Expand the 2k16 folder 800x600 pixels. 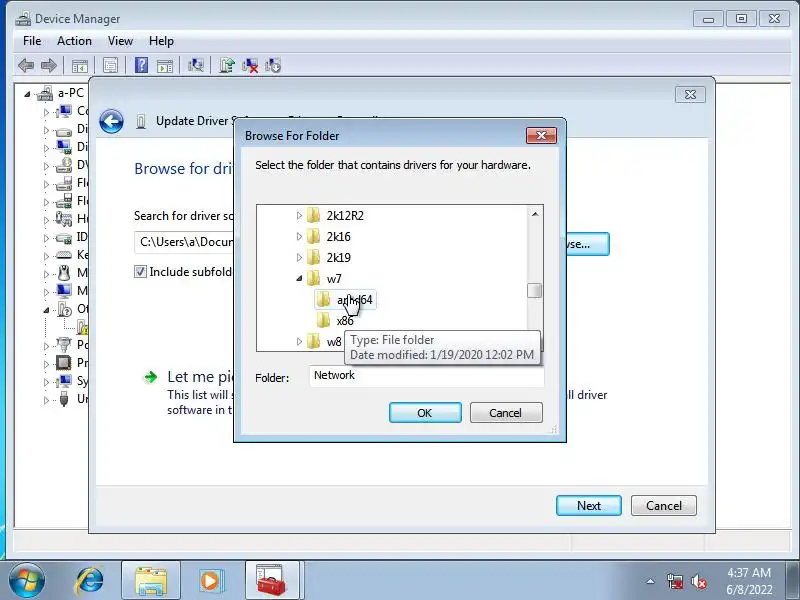299,237
